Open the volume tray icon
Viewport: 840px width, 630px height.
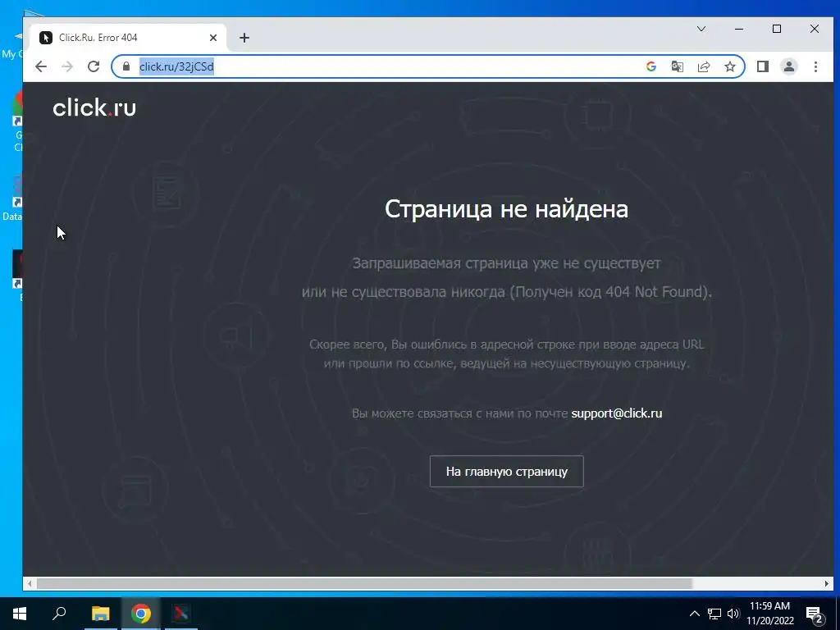733,614
